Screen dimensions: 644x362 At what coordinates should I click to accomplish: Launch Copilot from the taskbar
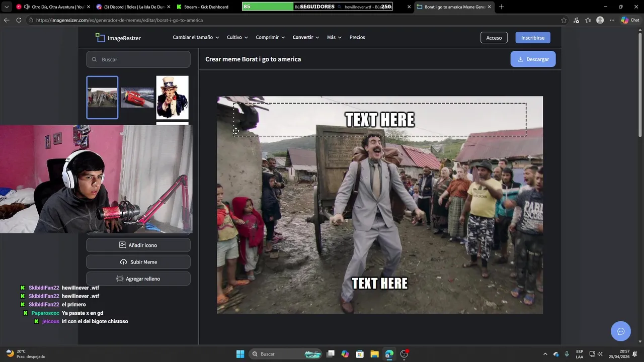[345, 354]
